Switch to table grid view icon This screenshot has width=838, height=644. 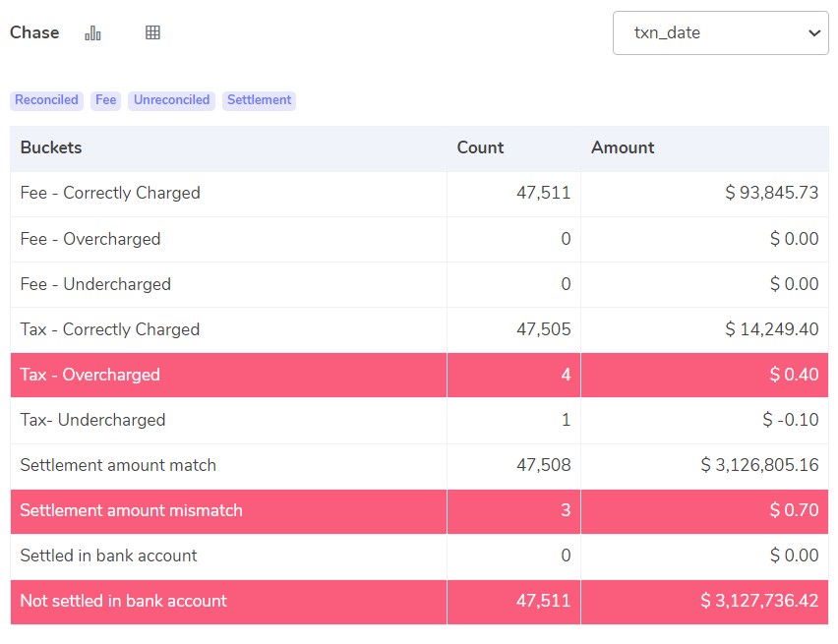152,32
